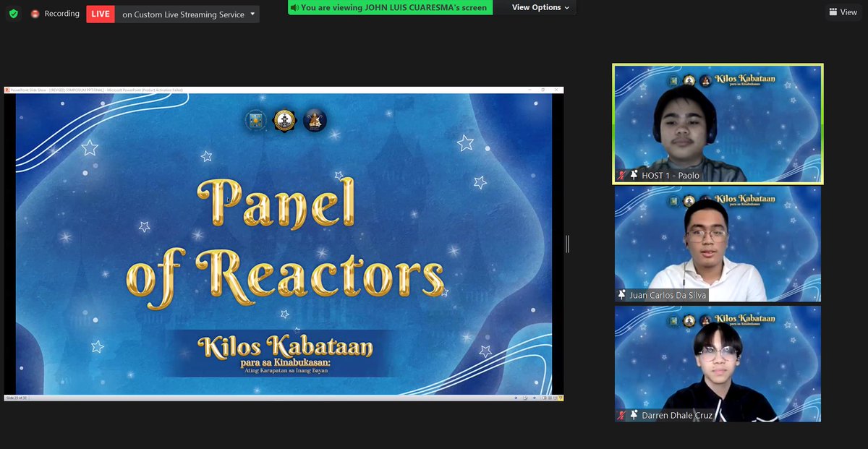Switch to Normal view in PowerPoint status bar

pyautogui.click(x=544, y=398)
